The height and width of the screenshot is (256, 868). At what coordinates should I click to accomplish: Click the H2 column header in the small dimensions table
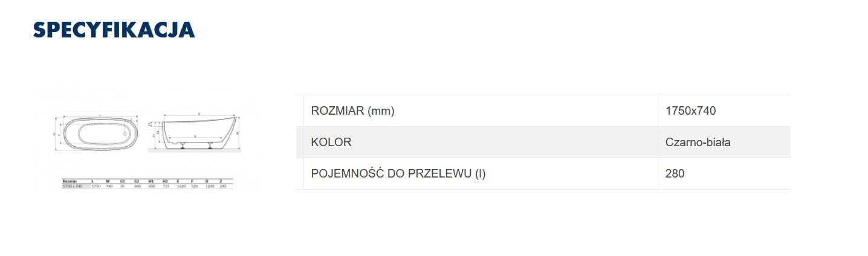164,181
